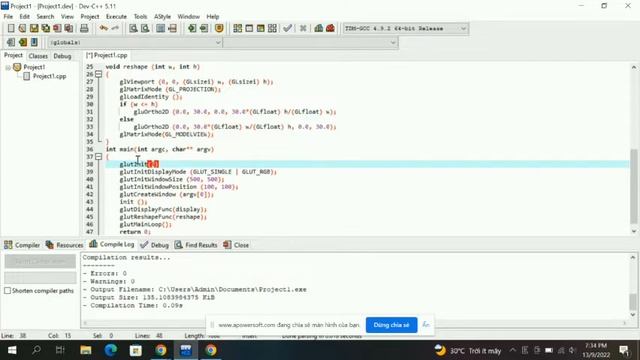Screen dimensions: 640x360
Task: Add a file to the project via toolbar
Action: pyautogui.click(x=192, y=28)
